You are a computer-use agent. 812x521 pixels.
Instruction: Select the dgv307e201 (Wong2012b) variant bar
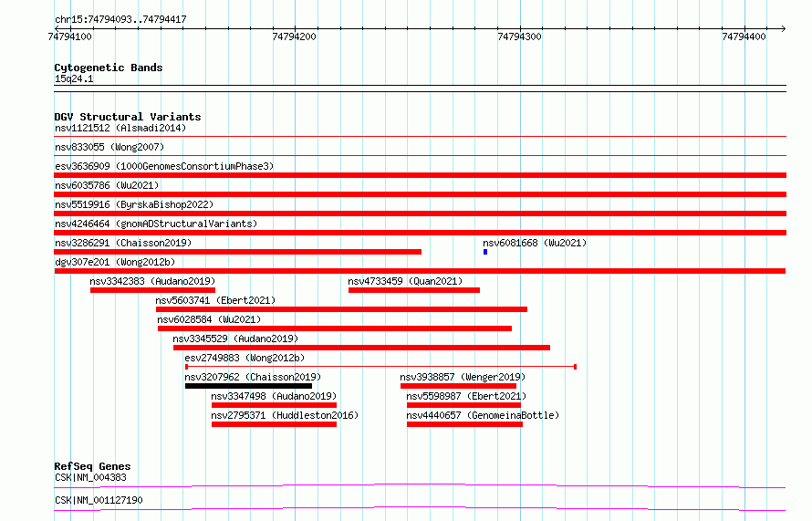(x=420, y=271)
